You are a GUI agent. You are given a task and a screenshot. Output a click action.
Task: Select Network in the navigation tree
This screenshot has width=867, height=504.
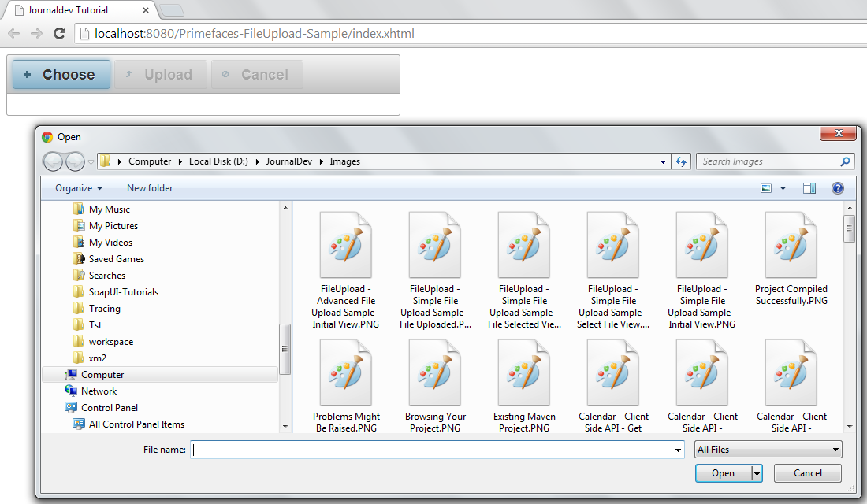point(99,391)
